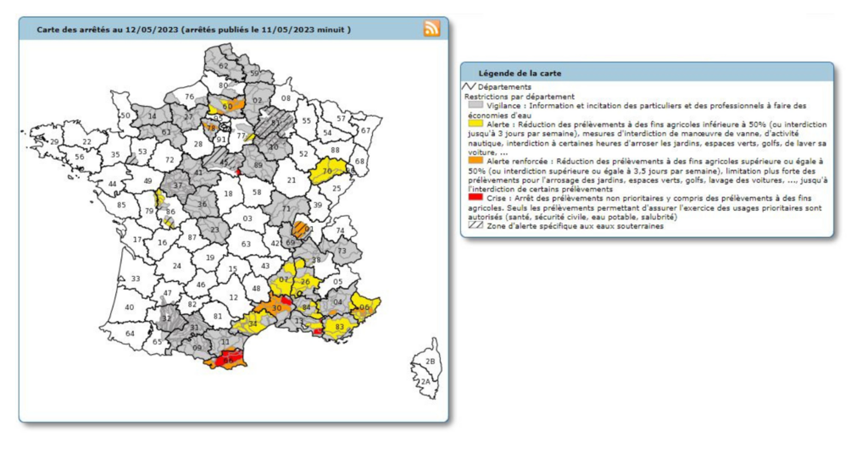Click grey department 62 in the north
Image resolution: width=868 pixels, height=453 pixels.
(224, 65)
